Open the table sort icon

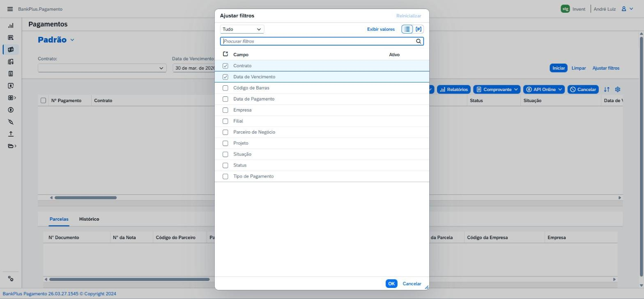point(607,89)
